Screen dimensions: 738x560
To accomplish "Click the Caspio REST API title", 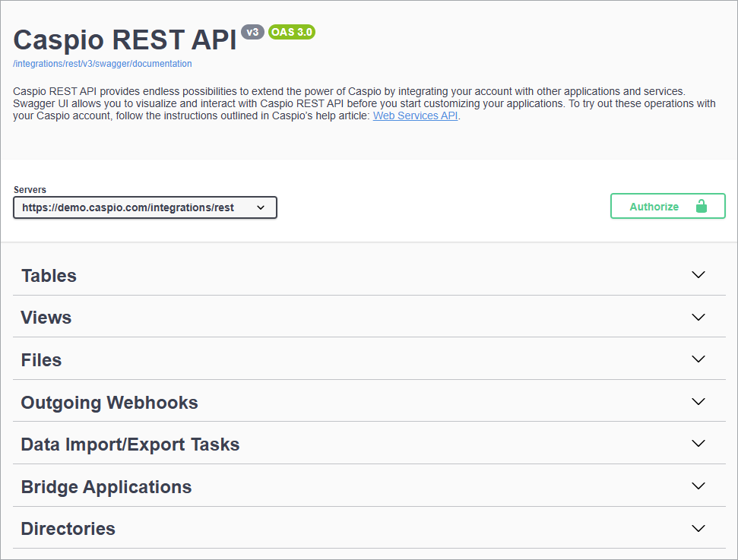I will pyautogui.click(x=125, y=40).
